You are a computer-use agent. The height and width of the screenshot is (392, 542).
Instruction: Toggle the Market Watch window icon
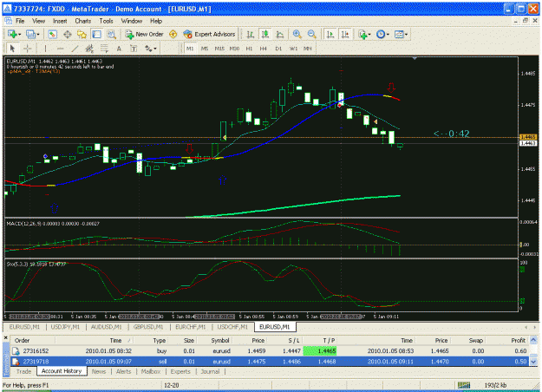click(52, 34)
